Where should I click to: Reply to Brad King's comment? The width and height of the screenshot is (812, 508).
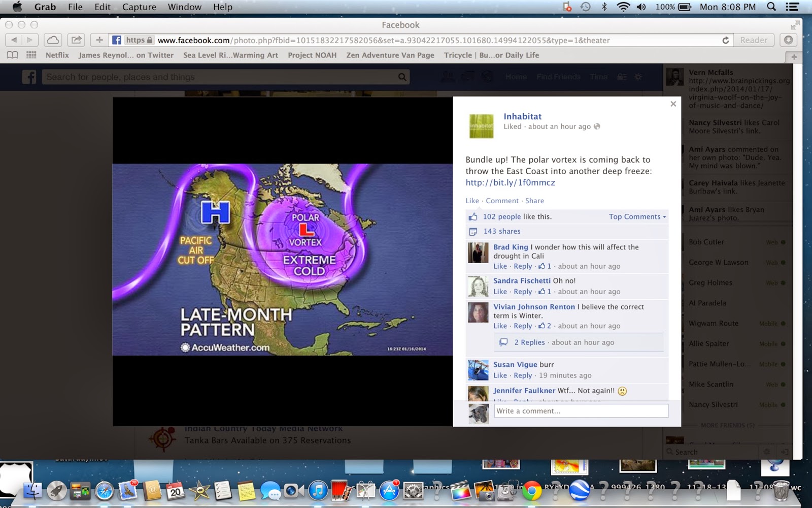(x=523, y=266)
